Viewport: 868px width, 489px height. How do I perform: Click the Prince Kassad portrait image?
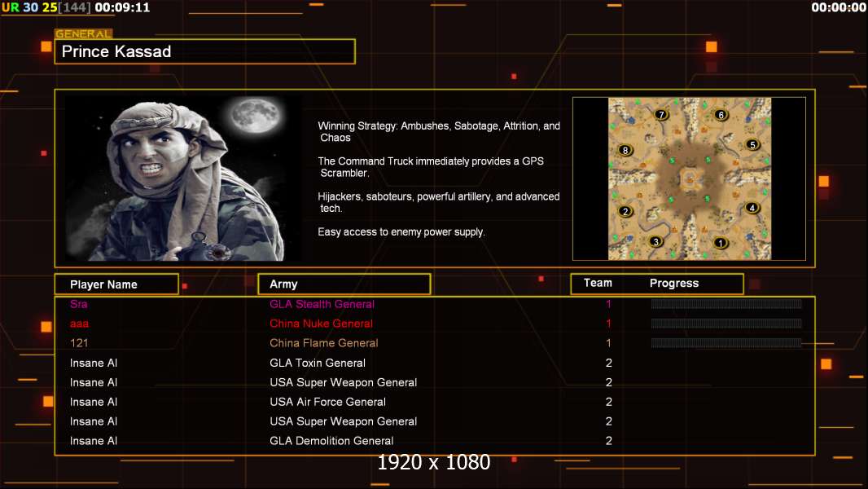coord(183,178)
